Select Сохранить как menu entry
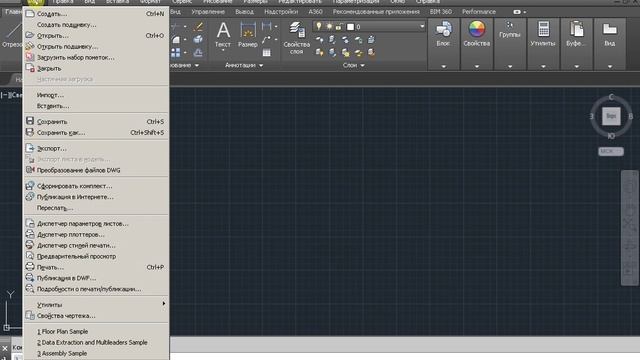 [96, 133]
